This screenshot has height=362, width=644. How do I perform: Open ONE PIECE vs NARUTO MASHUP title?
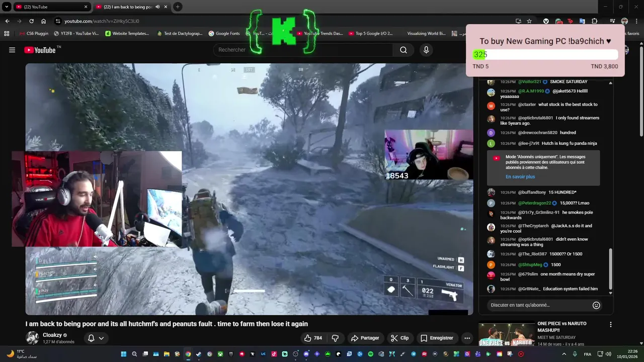(x=562, y=327)
